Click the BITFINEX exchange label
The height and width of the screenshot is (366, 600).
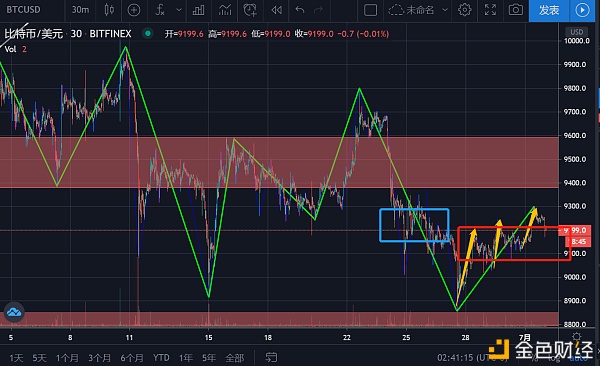pyautogui.click(x=110, y=34)
